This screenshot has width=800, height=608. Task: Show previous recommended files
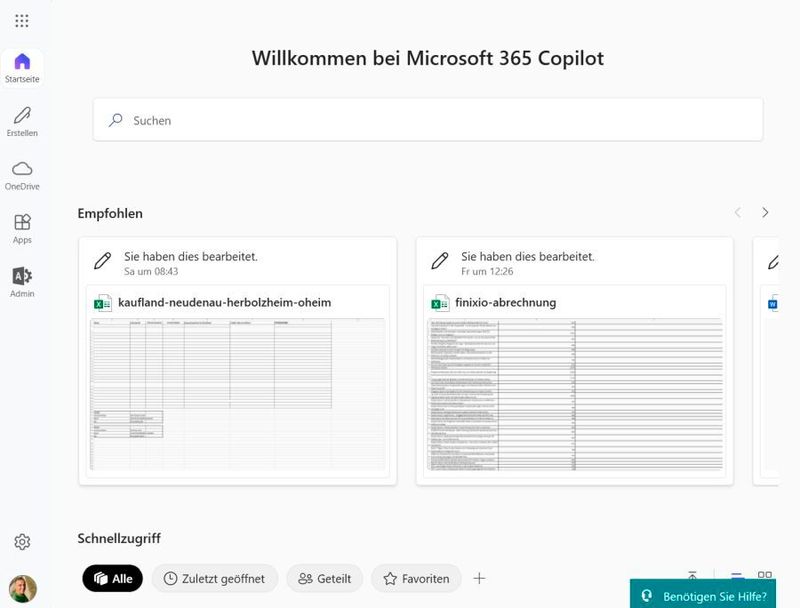[738, 213]
